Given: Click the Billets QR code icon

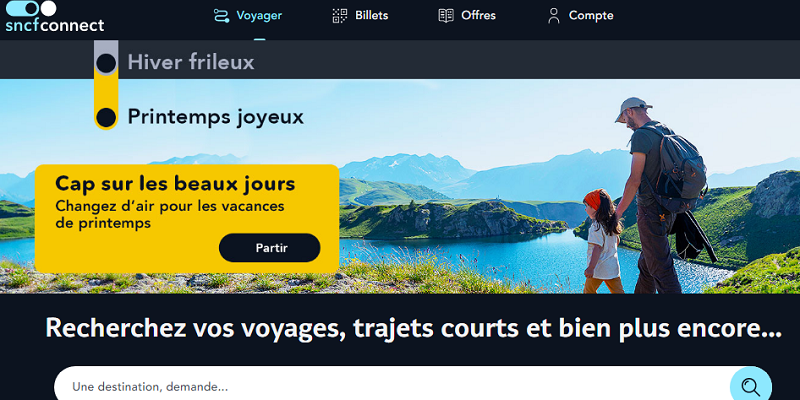Looking at the screenshot, I should click(340, 16).
